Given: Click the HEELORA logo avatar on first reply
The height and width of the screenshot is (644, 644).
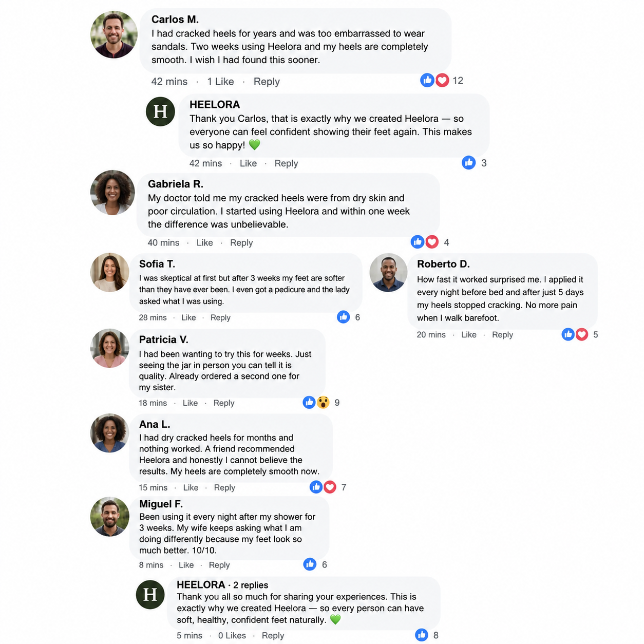Looking at the screenshot, I should [160, 111].
